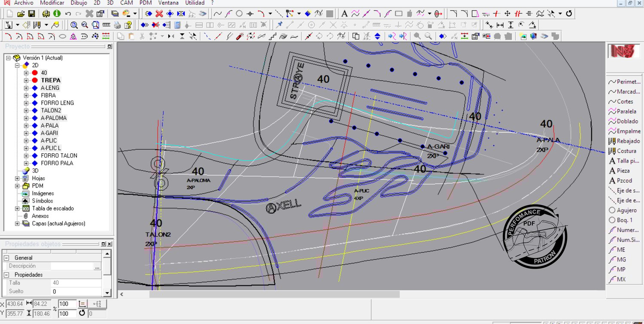Click the green information icon
Viewport: 644px width, 324px height.
coord(57,14)
